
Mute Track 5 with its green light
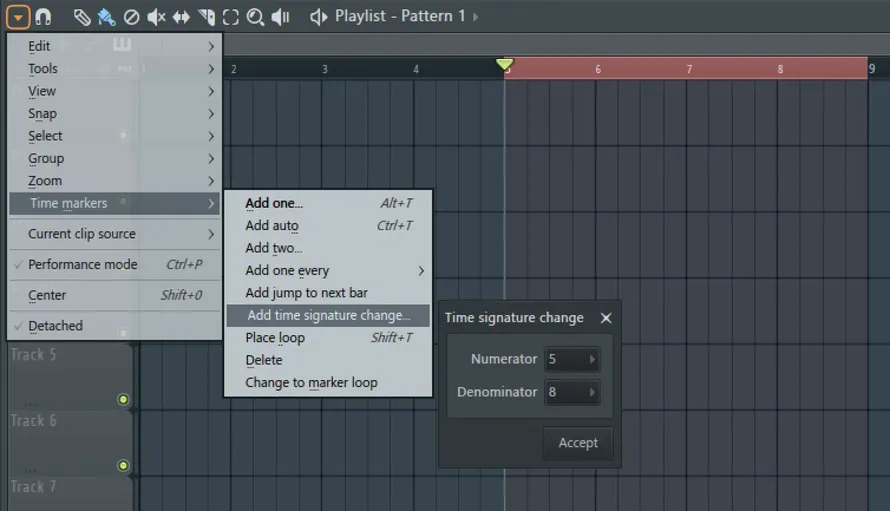click(x=123, y=399)
